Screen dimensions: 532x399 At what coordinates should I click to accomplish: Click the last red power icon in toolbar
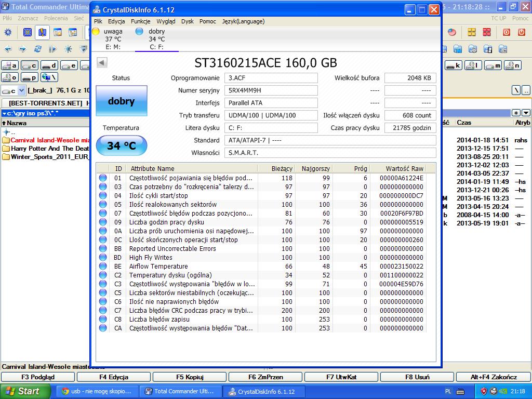click(522, 33)
